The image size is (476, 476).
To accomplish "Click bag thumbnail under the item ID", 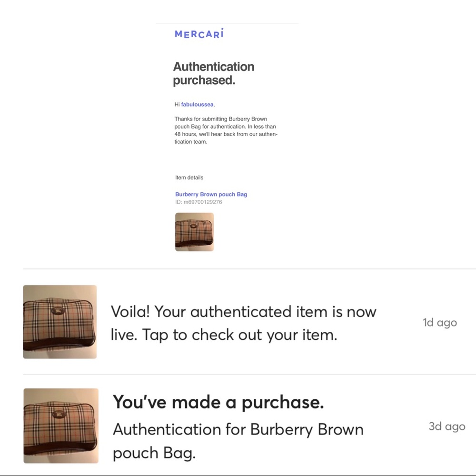I will (x=194, y=232).
